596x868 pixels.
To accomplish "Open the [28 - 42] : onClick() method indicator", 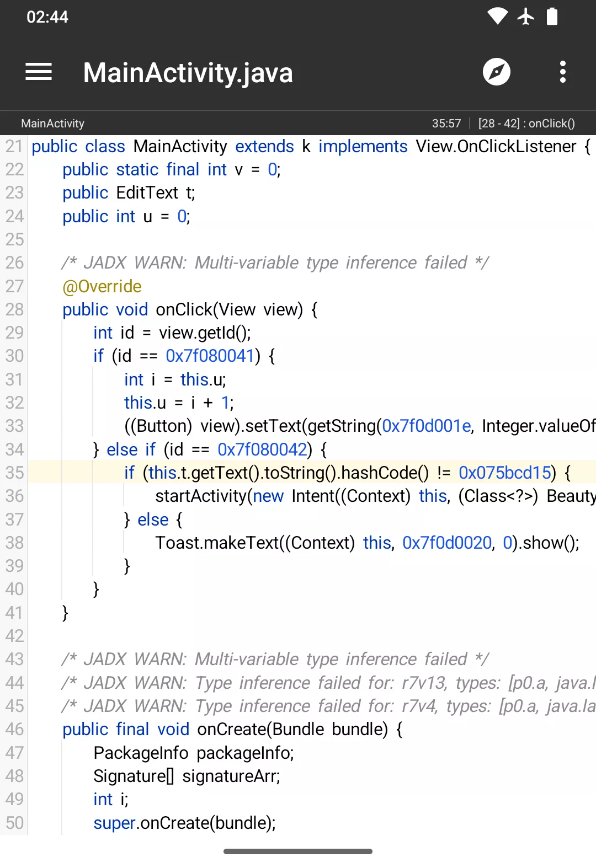I will (x=526, y=124).
